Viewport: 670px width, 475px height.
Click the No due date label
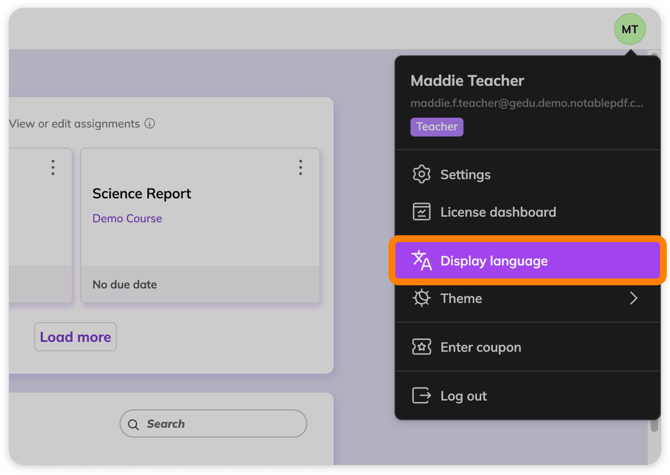click(x=125, y=284)
